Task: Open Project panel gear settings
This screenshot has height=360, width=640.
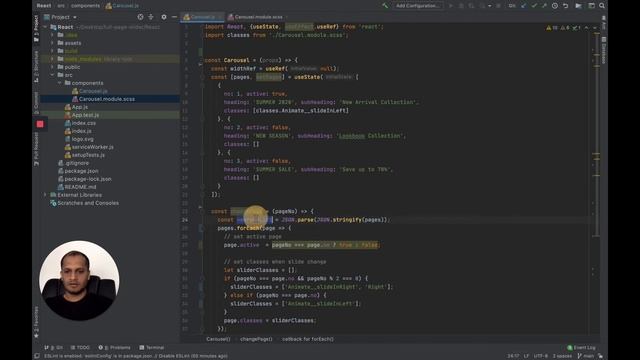Action: pos(164,17)
